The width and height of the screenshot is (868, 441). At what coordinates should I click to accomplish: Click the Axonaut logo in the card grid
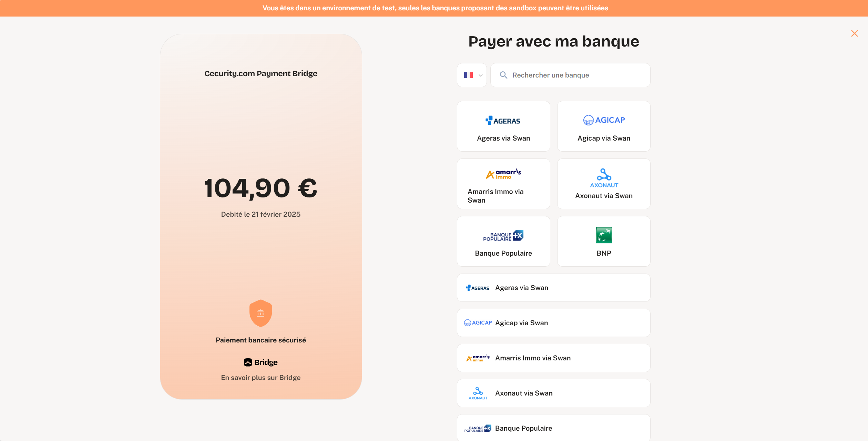[604, 178]
